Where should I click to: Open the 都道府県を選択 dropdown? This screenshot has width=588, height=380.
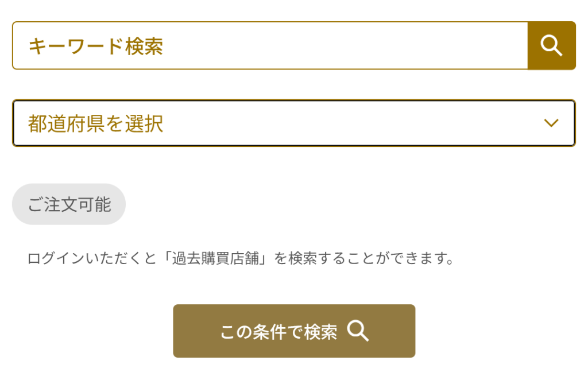pos(293,123)
